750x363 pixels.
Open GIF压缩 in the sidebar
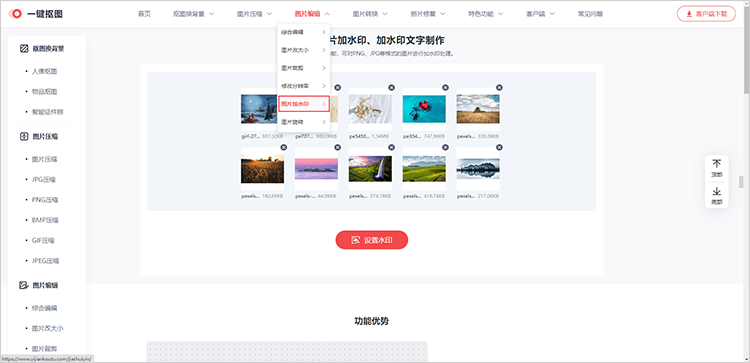point(43,241)
